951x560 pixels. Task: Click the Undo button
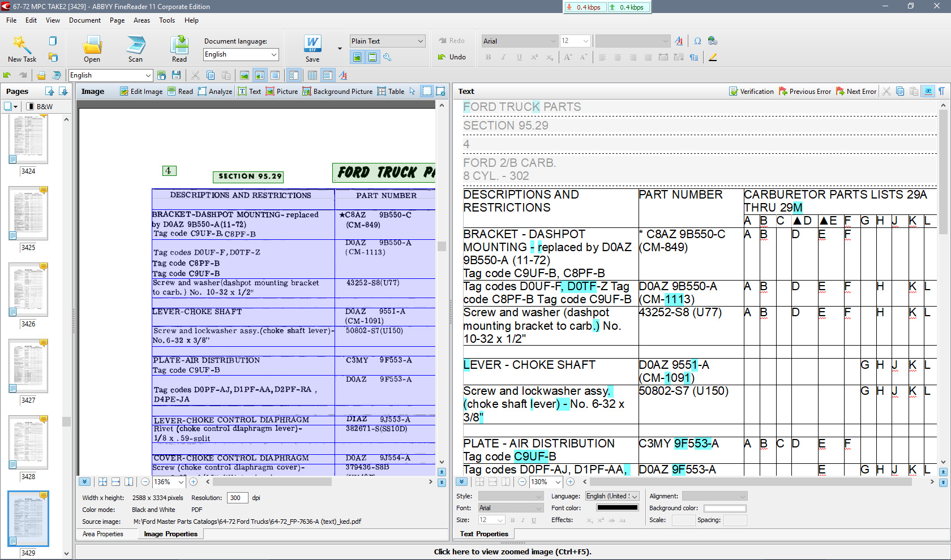[452, 57]
